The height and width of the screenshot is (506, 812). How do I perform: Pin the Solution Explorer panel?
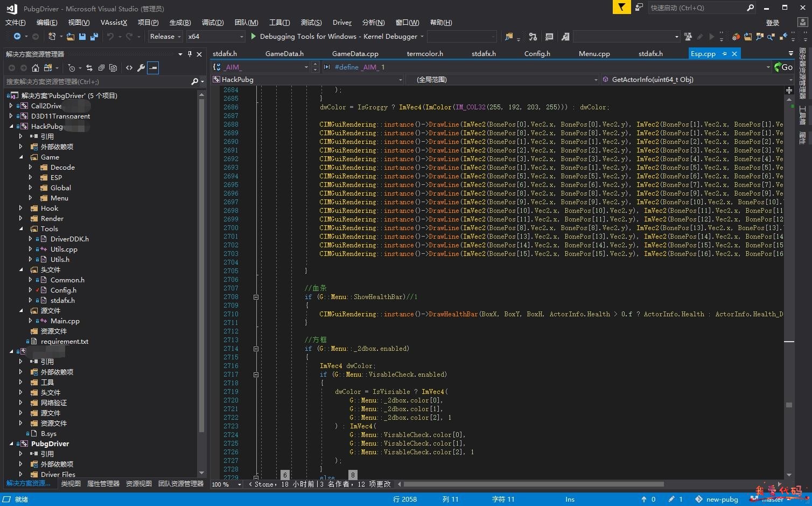(190, 54)
